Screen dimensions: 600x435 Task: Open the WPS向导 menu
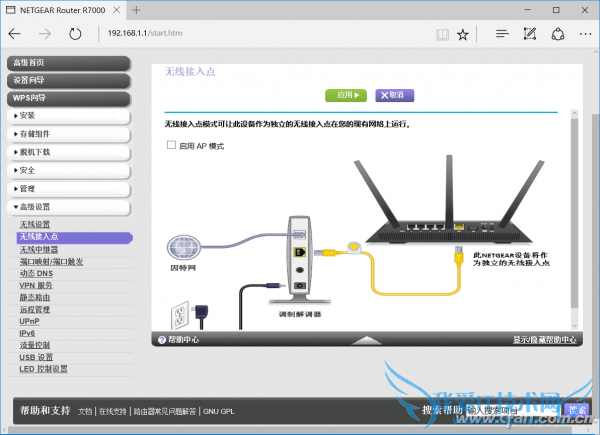[69, 98]
